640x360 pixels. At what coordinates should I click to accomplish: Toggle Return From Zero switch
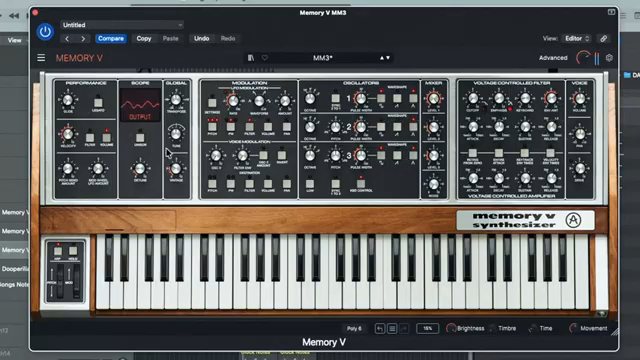coord(473,153)
